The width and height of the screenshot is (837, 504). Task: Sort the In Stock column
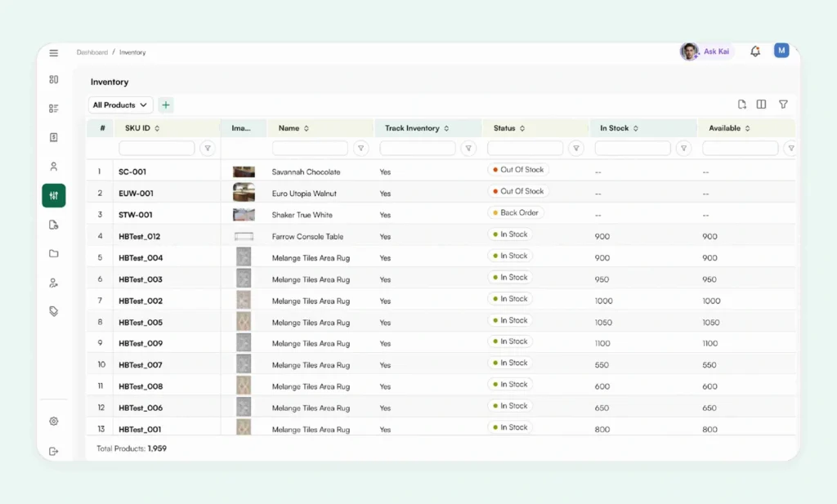(x=637, y=128)
